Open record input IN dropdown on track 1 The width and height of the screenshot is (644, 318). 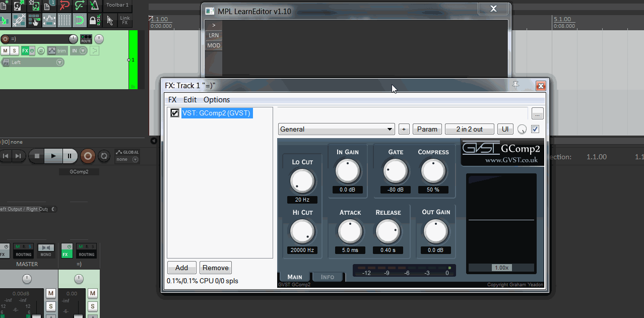point(79,51)
